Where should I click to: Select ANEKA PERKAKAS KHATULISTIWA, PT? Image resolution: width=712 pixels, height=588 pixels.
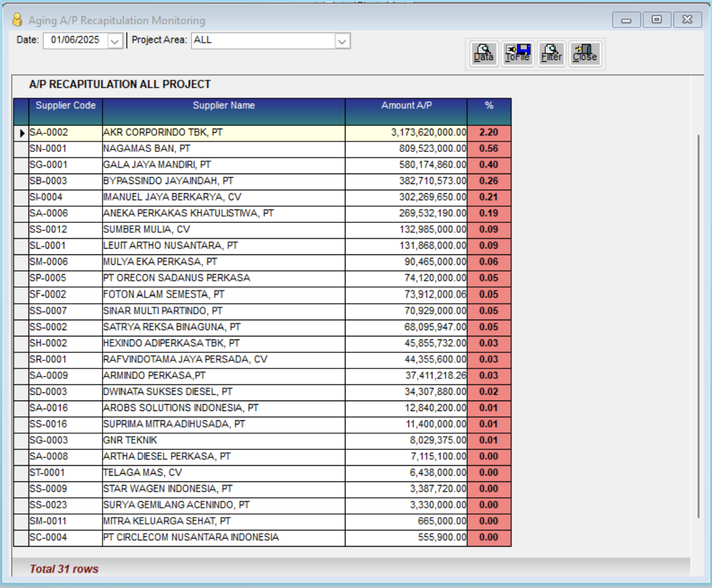pyautogui.click(x=224, y=214)
